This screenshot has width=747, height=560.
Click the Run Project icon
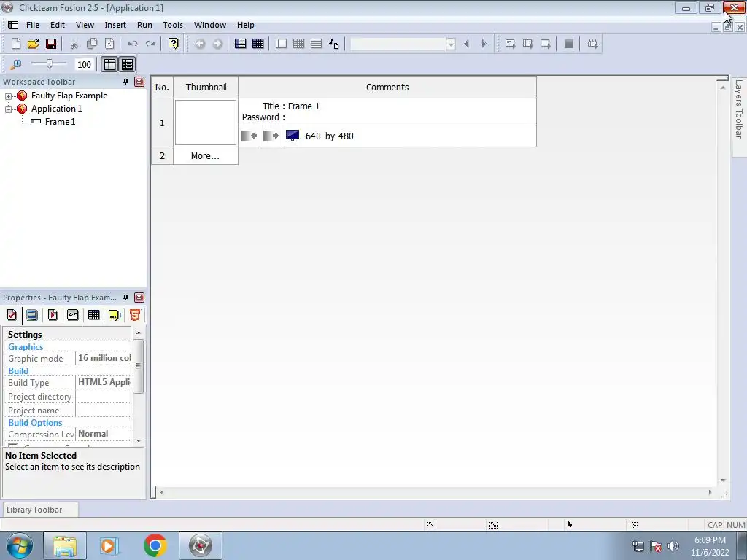point(510,44)
